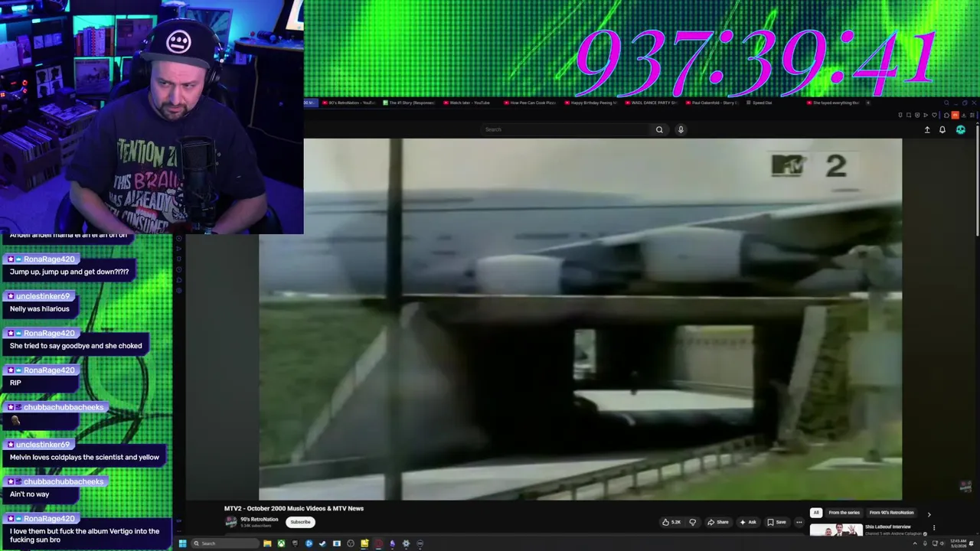Switch to How Pee Can Cook Pizza tab

(x=529, y=103)
